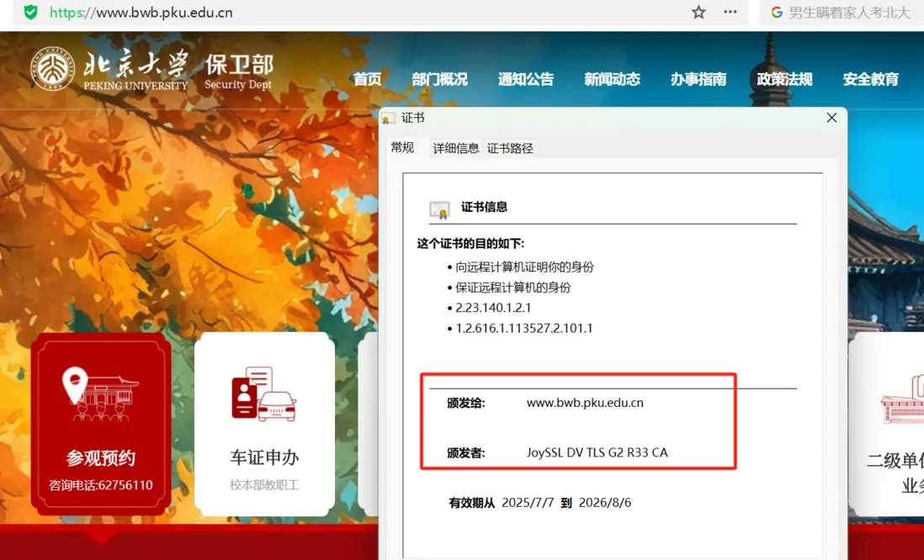The width and height of the screenshot is (924, 560).
Task: Click OID 1.2.616.1.113527.2.101.1
Action: click(524, 328)
